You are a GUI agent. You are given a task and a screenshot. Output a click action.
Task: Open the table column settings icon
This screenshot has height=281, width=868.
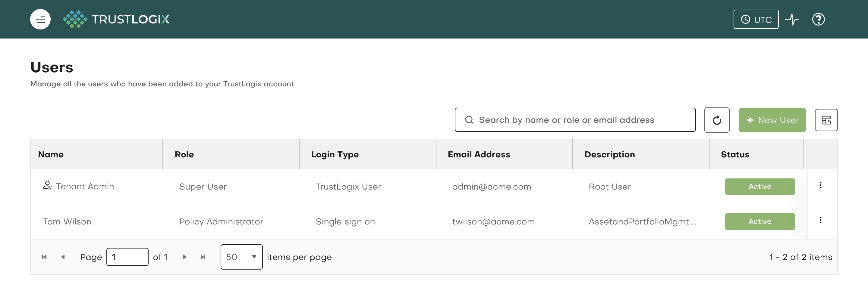pos(826,120)
